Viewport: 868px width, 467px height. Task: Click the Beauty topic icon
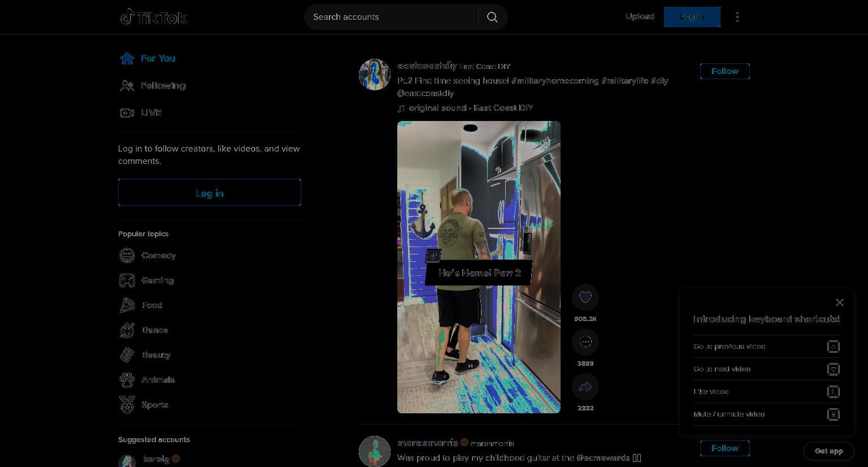[127, 355]
